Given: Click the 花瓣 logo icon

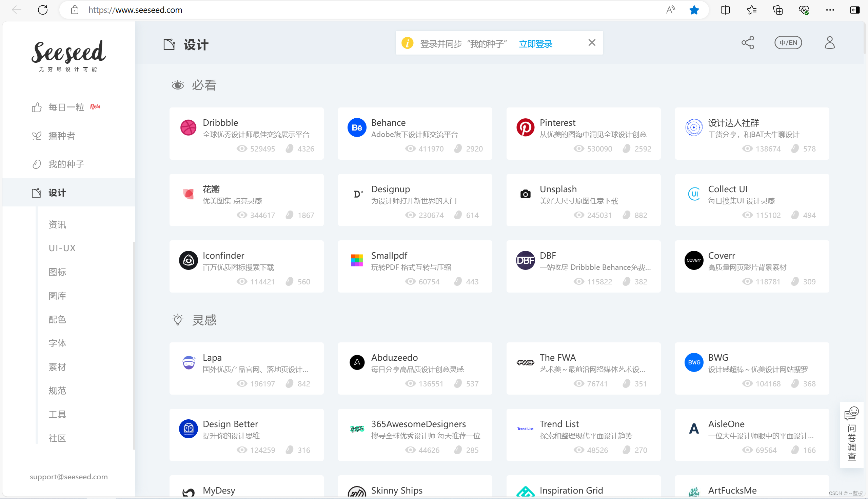Looking at the screenshot, I should 188,194.
